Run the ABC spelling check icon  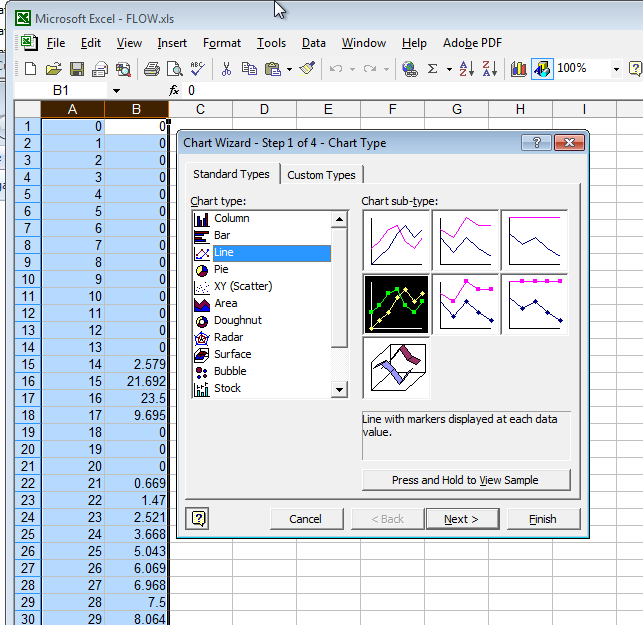(x=197, y=68)
